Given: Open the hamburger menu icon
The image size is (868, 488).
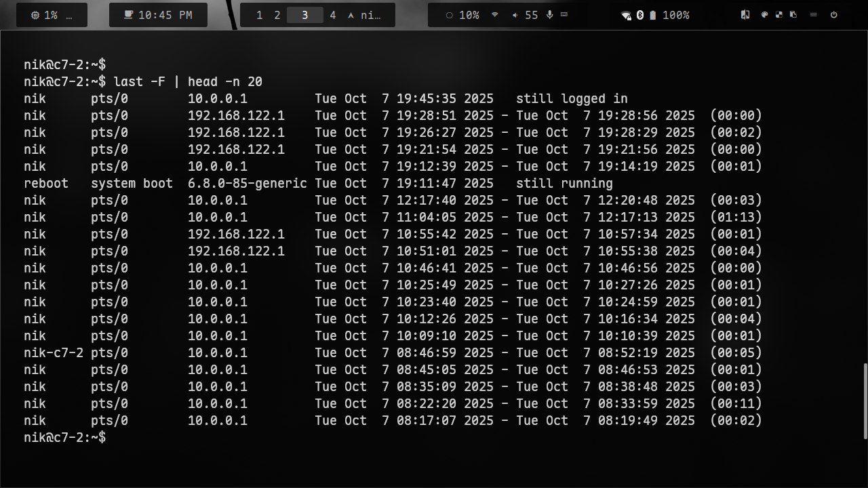Looking at the screenshot, I should coord(813,15).
